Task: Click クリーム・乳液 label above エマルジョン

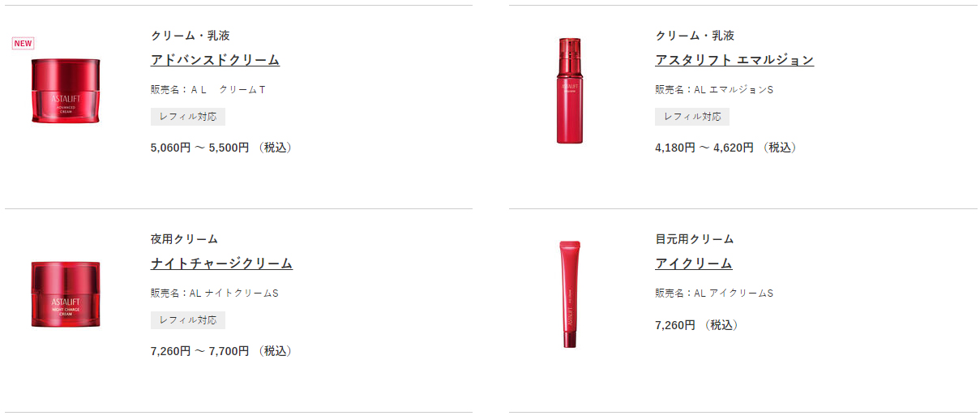Action: [x=695, y=36]
